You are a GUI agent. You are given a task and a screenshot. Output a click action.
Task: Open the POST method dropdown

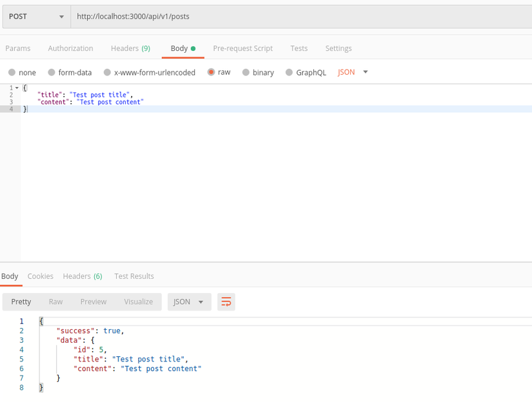click(36, 17)
